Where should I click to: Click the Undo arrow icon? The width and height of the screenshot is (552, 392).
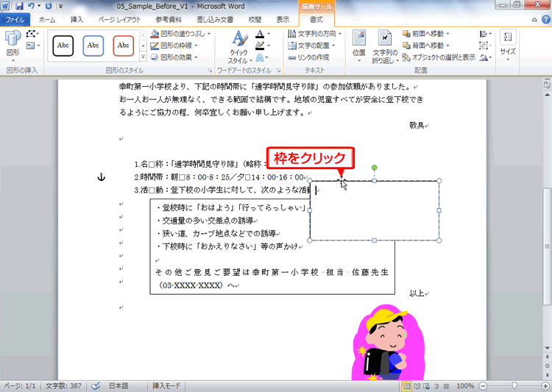tap(31, 6)
